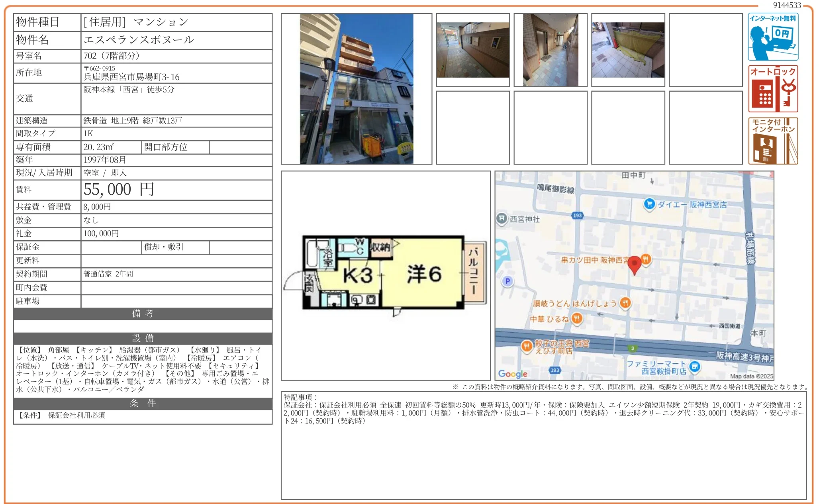Click the 55,000円 rent value
The image size is (819, 504).
pyautogui.click(x=118, y=190)
